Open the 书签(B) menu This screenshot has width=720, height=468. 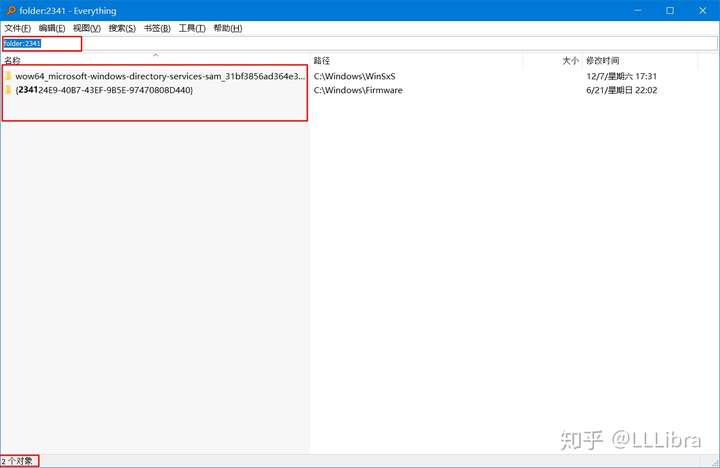[157, 28]
